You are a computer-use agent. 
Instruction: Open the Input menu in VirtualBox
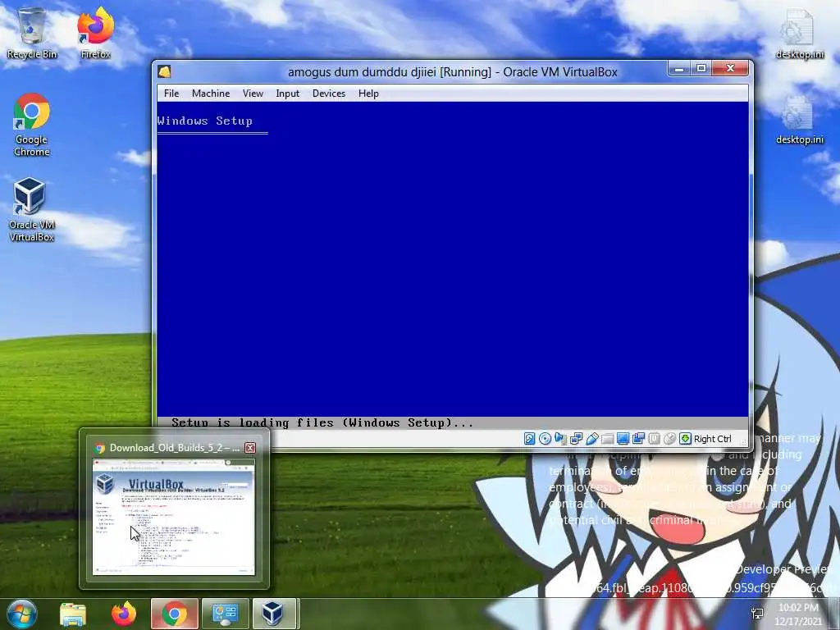(x=288, y=94)
